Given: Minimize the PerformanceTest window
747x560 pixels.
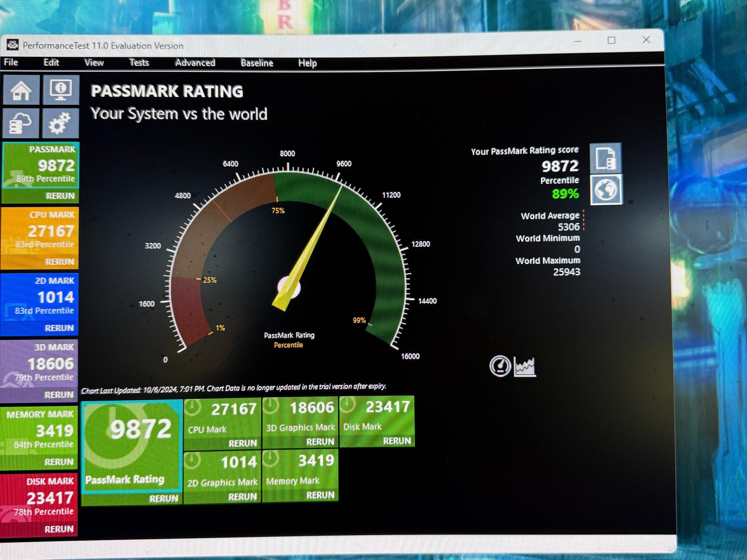Looking at the screenshot, I should click(577, 41).
